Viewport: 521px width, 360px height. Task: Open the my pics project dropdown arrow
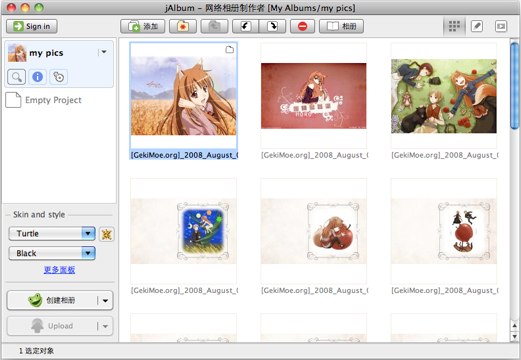pyautogui.click(x=104, y=52)
